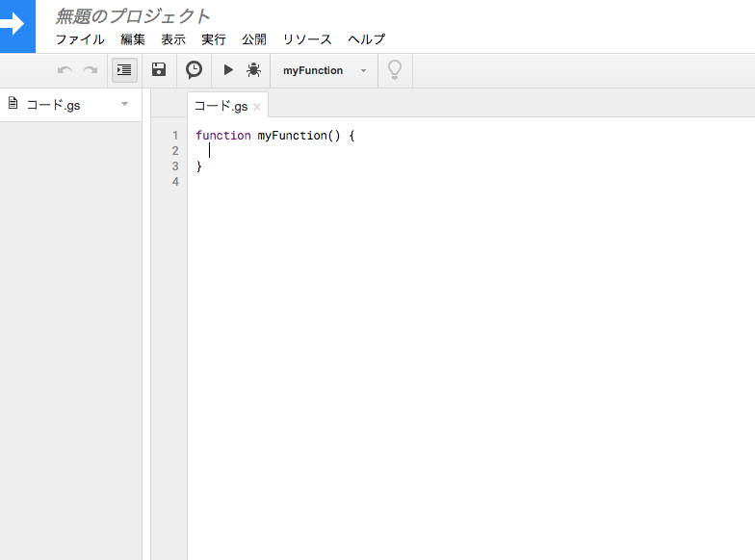
Task: Open the ヘルプ menu
Action: pos(367,39)
